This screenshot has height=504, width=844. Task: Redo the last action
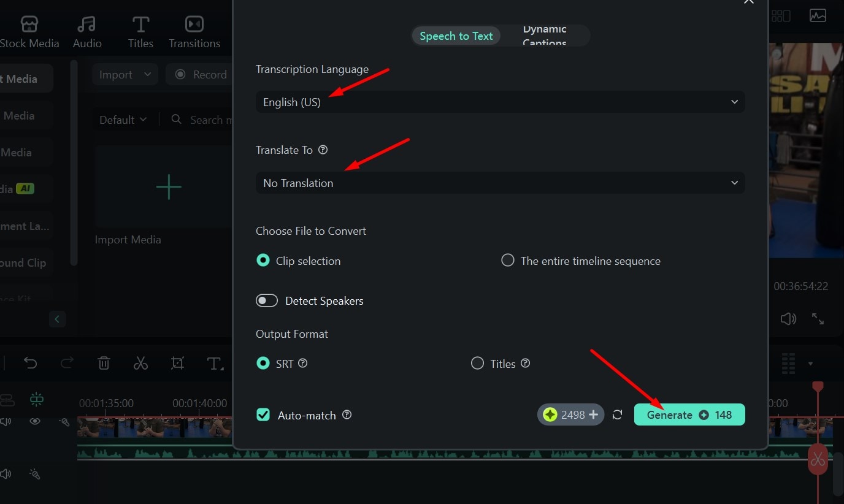point(67,364)
